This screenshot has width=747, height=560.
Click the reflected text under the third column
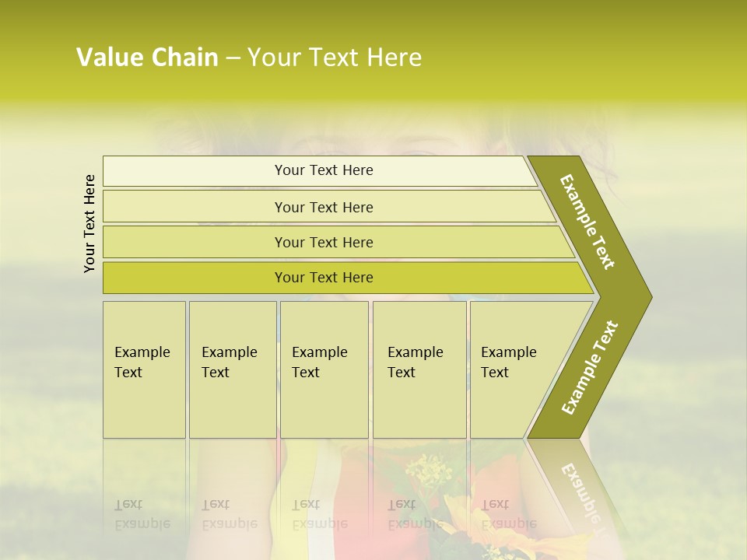pyautogui.click(x=320, y=514)
